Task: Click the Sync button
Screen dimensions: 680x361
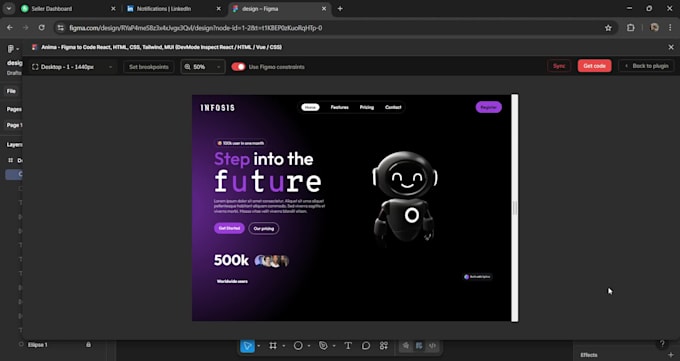Action: pos(559,66)
